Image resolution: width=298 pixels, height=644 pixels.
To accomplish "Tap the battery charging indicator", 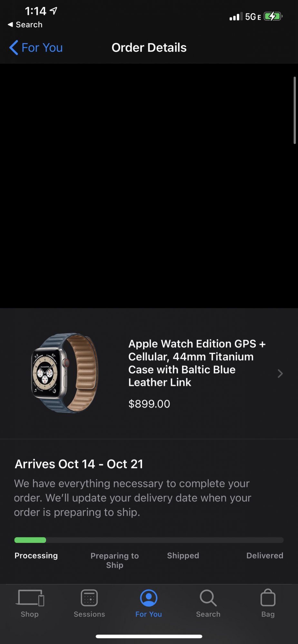I will tap(273, 16).
